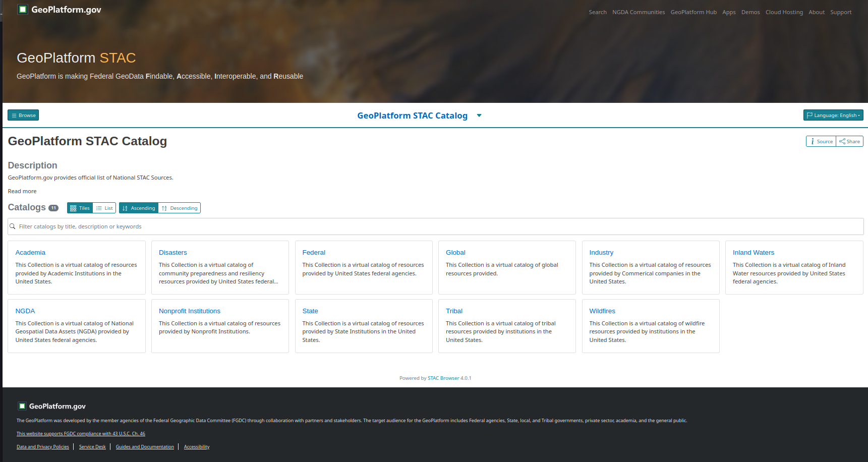This screenshot has height=462, width=868.
Task: Switch to List view
Action: point(104,208)
